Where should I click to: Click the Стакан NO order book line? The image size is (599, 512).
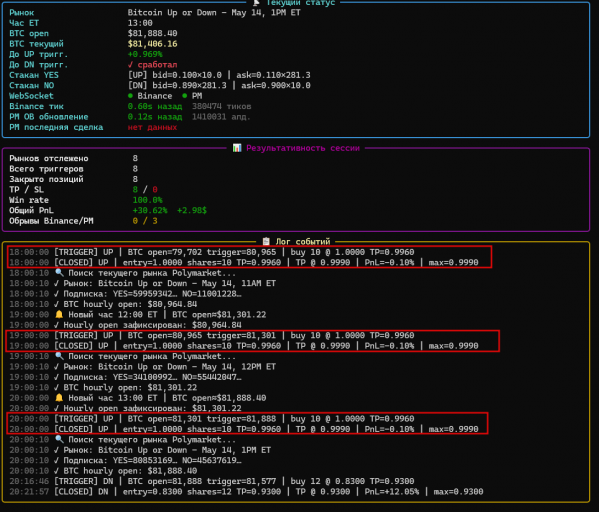point(219,85)
